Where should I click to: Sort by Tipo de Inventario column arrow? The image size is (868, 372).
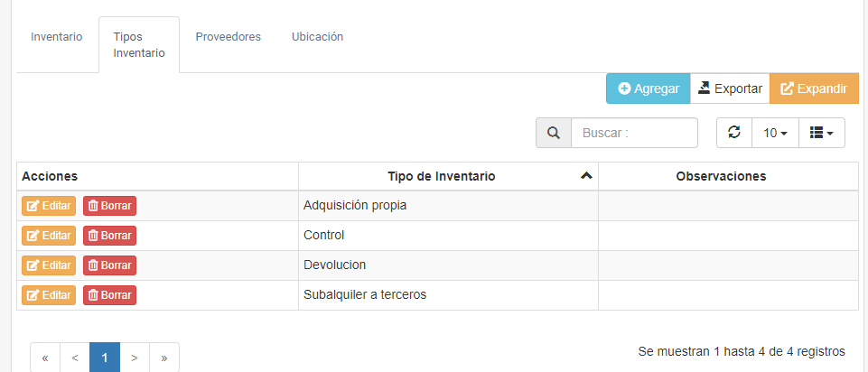(x=586, y=176)
